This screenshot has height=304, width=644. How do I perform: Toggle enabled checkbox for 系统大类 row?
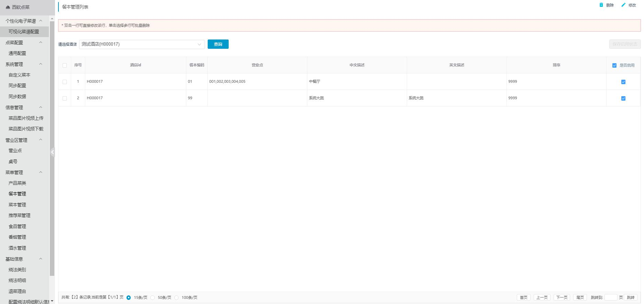tap(623, 98)
